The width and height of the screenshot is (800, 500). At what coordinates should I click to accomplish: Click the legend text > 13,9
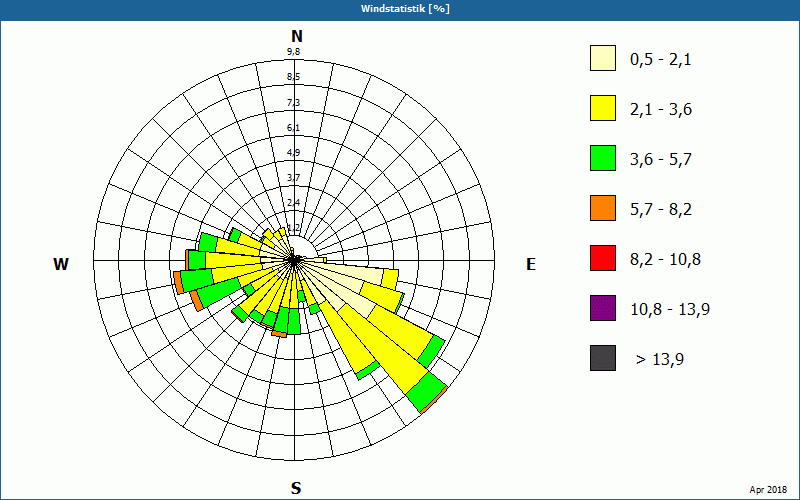(660, 360)
